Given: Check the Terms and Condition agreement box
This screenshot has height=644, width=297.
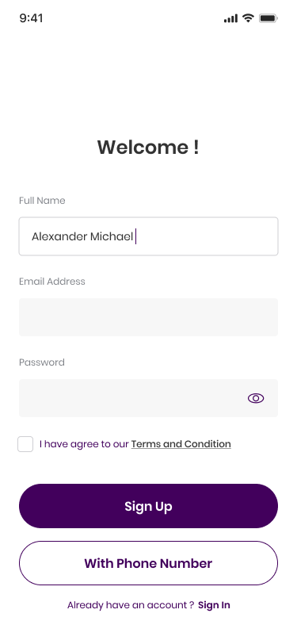Looking at the screenshot, I should (x=25, y=444).
